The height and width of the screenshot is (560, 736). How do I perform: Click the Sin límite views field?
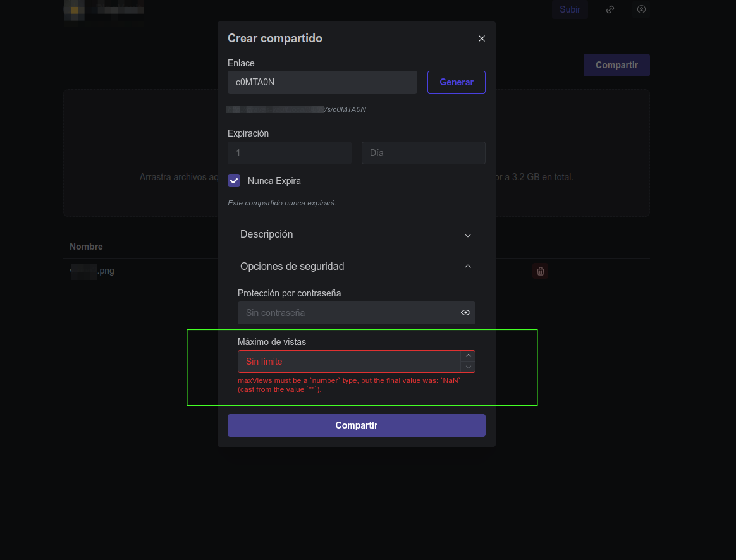[348, 361]
